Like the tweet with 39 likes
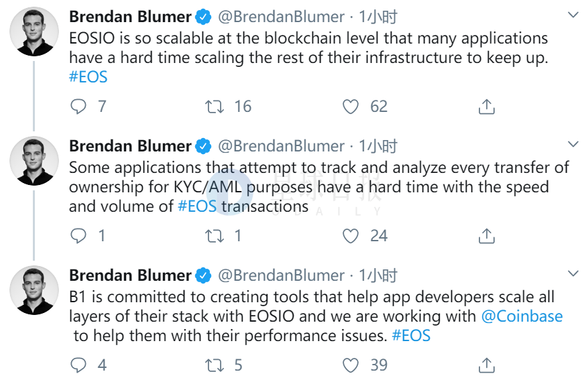 [351, 365]
